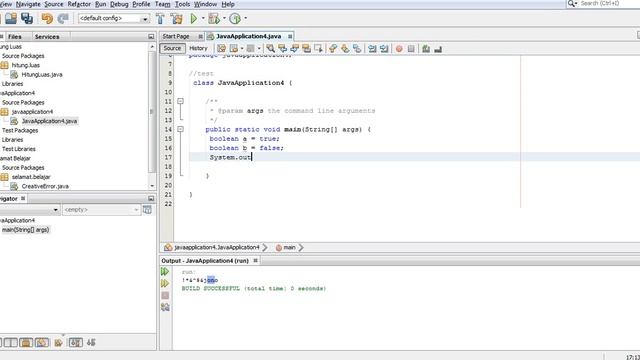Click the Profile Project clock icon
Screen dimensions: 640x360
235,18
